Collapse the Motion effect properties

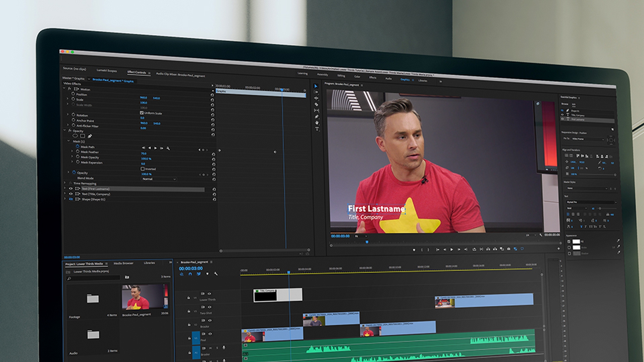(64, 88)
